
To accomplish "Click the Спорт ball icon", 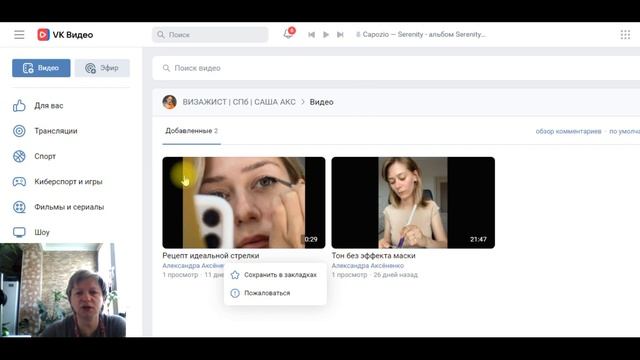I will tap(19, 156).
